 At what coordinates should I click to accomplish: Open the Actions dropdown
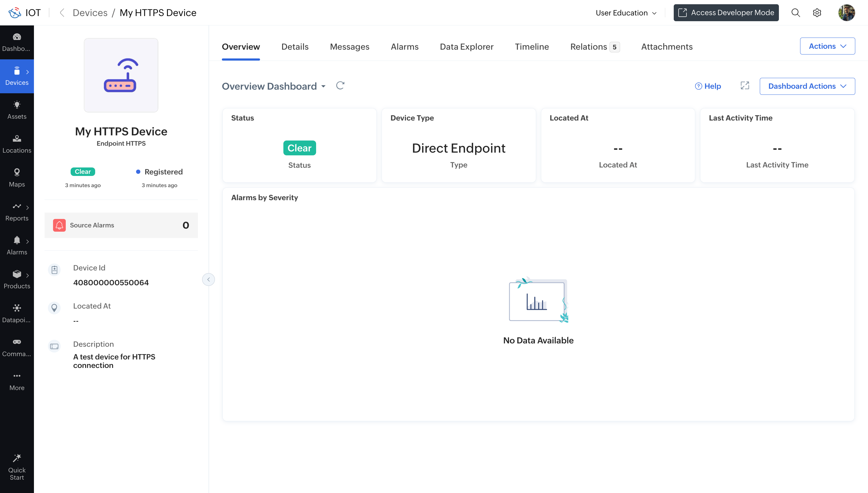827,46
